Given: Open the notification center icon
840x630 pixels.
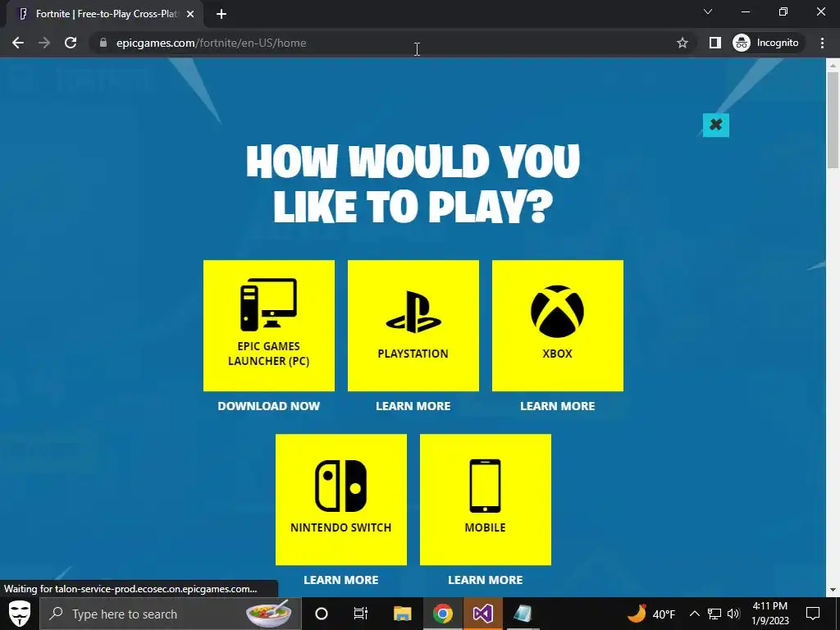Looking at the screenshot, I should point(813,614).
